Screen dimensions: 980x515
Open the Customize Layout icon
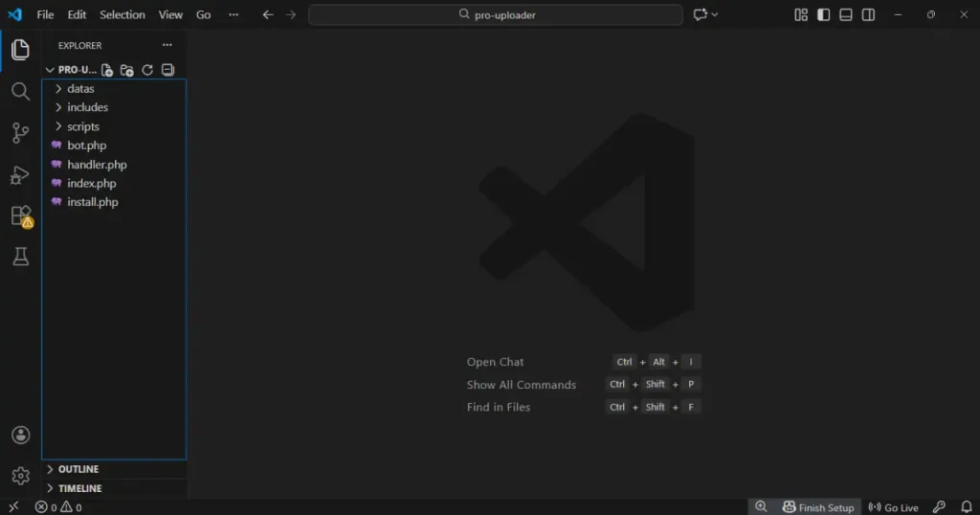click(801, 14)
